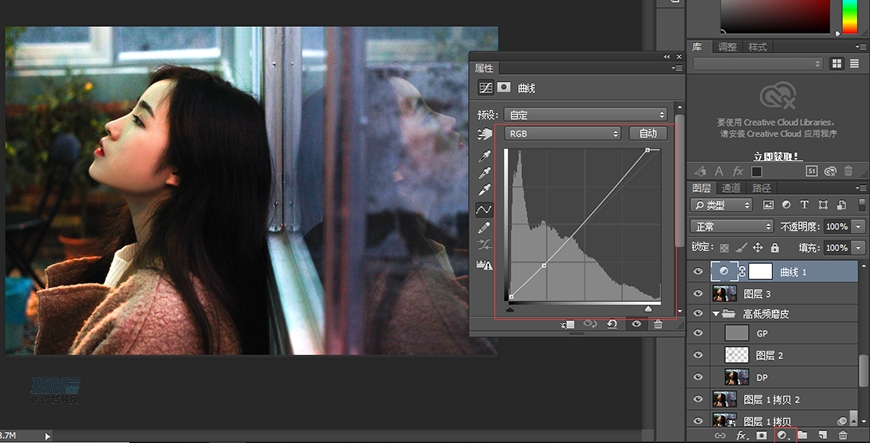Toggle visibility of the GP layer
870x443 pixels.
[x=698, y=333]
